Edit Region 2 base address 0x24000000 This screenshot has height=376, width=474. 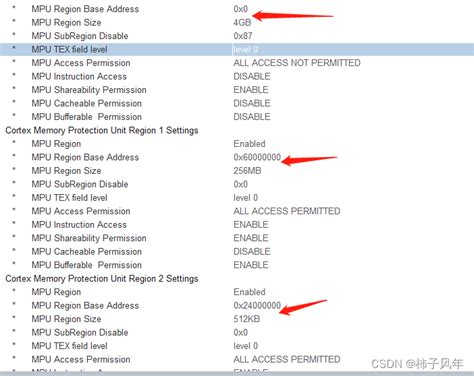[257, 305]
